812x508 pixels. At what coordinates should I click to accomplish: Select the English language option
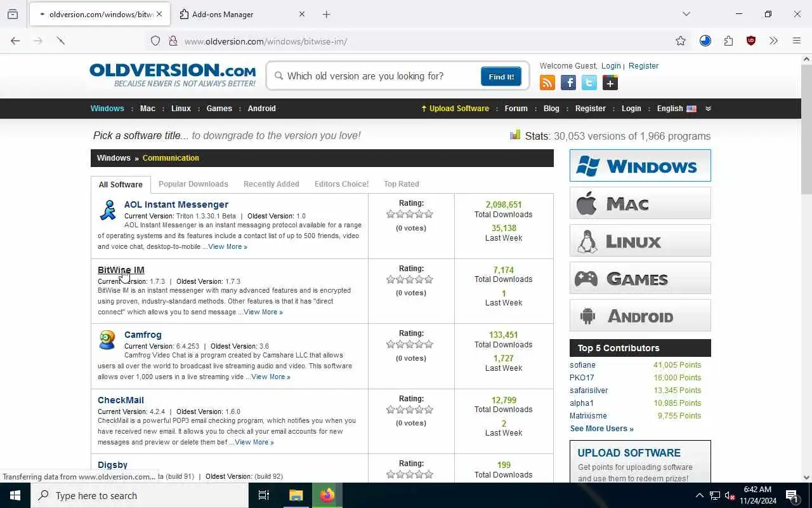click(x=676, y=109)
